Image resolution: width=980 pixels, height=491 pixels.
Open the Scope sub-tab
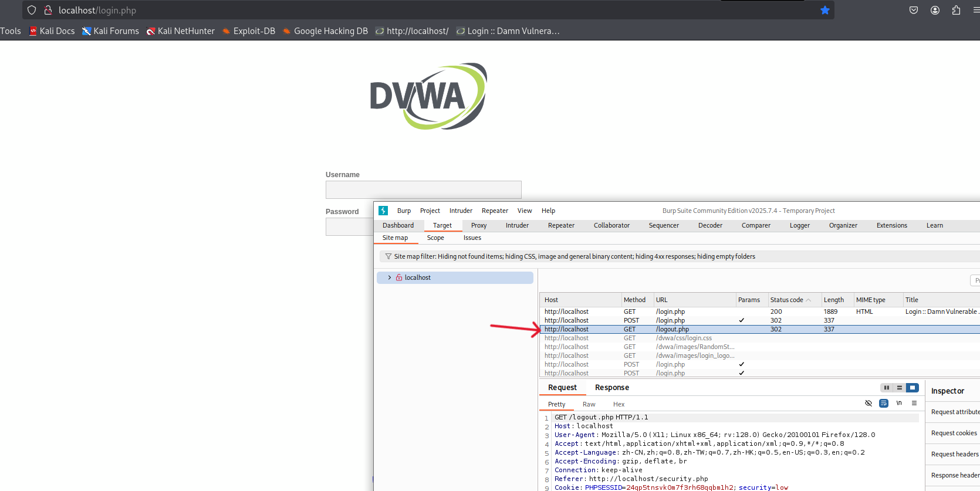[x=435, y=238]
